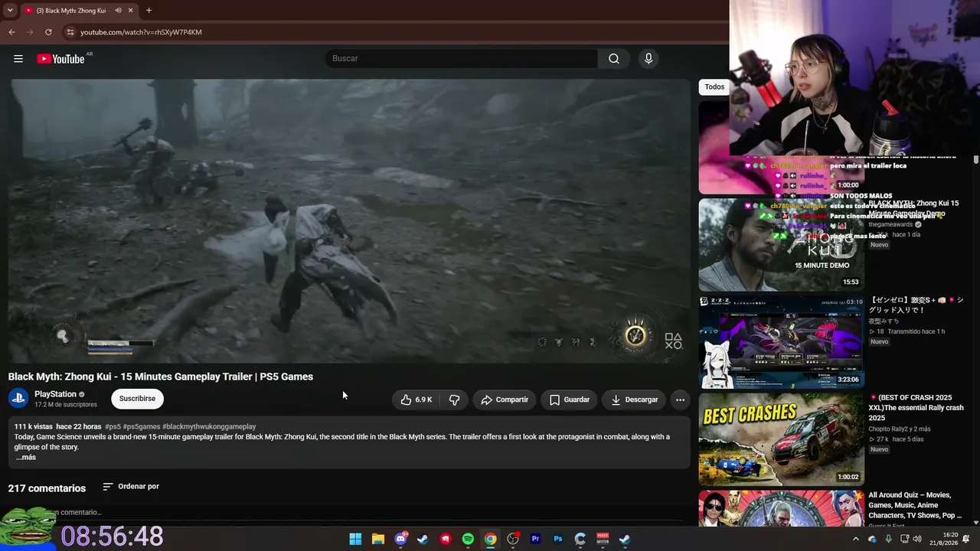Open the YouTube hamburger guide menu
Screen dimensions: 980x551
tap(18, 59)
